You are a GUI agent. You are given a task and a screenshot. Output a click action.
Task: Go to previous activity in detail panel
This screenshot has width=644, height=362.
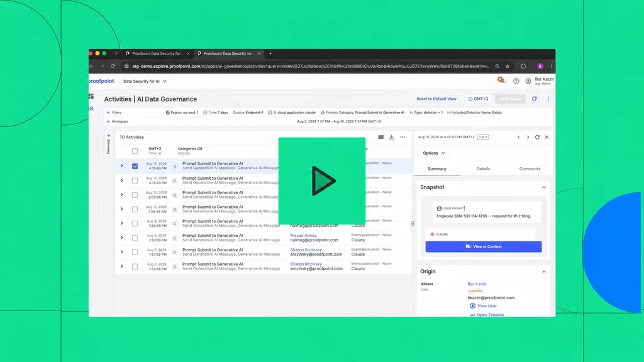[x=518, y=137]
